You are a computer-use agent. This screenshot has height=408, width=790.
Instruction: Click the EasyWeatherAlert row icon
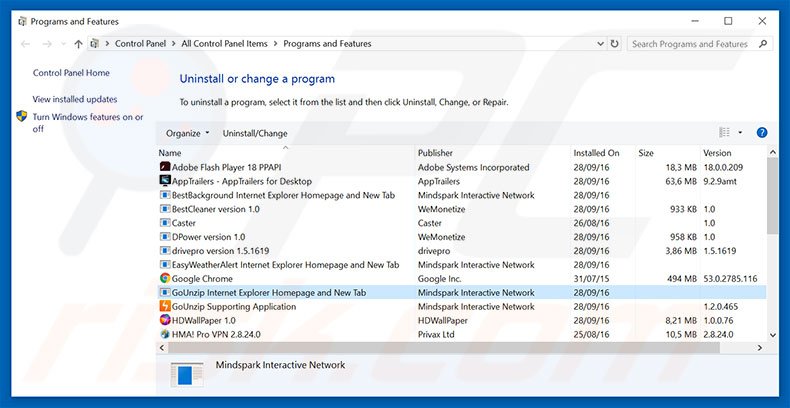(x=165, y=264)
